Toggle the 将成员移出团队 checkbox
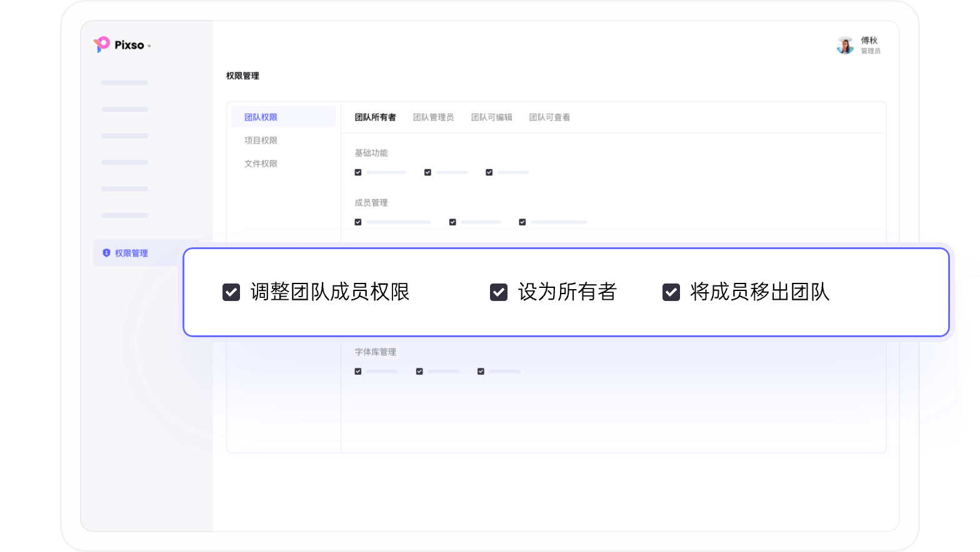 [x=671, y=292]
